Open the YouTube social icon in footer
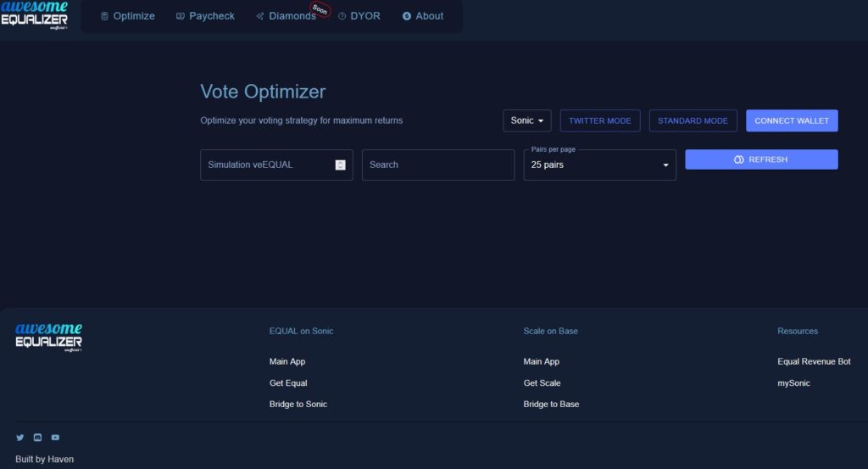Viewport: 868px width, 469px height. click(x=55, y=438)
